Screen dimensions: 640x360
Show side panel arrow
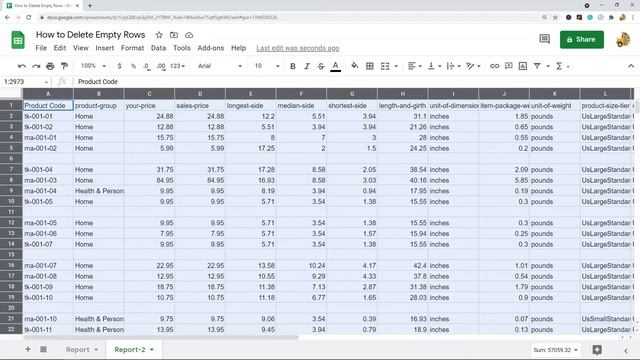[626, 350]
